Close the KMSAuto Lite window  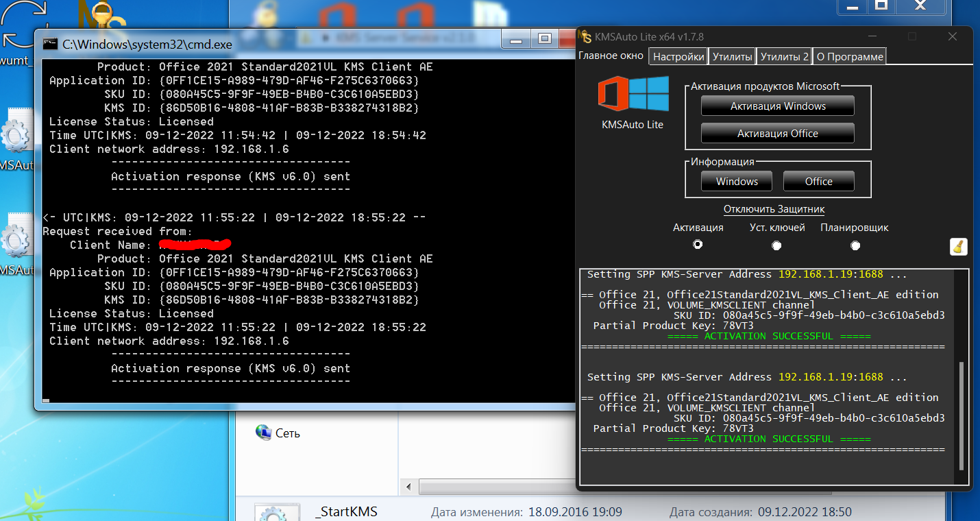[953, 36]
